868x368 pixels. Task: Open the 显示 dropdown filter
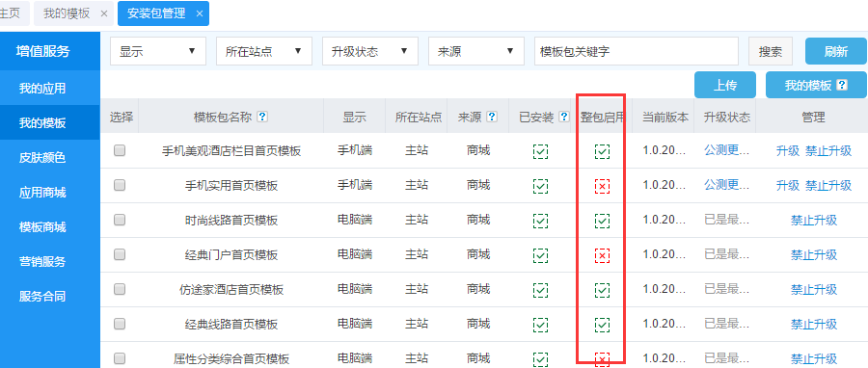click(x=158, y=51)
